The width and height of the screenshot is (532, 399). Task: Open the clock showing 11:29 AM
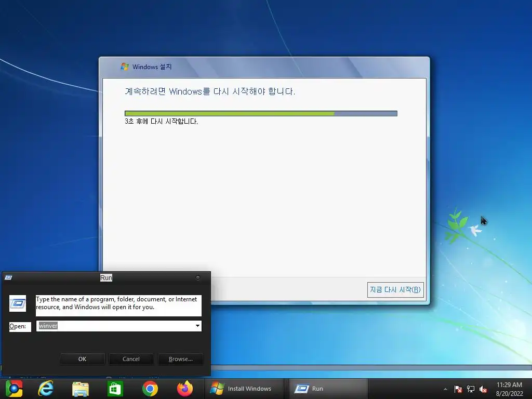tap(509, 389)
